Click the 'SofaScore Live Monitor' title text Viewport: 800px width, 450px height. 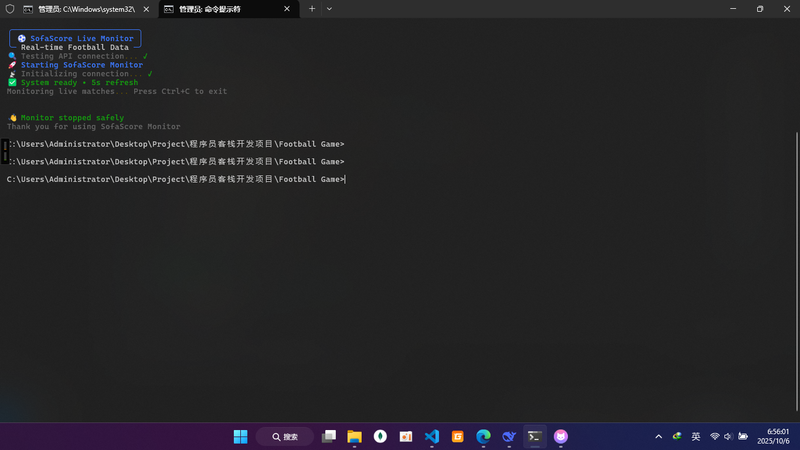pyautogui.click(x=82, y=38)
